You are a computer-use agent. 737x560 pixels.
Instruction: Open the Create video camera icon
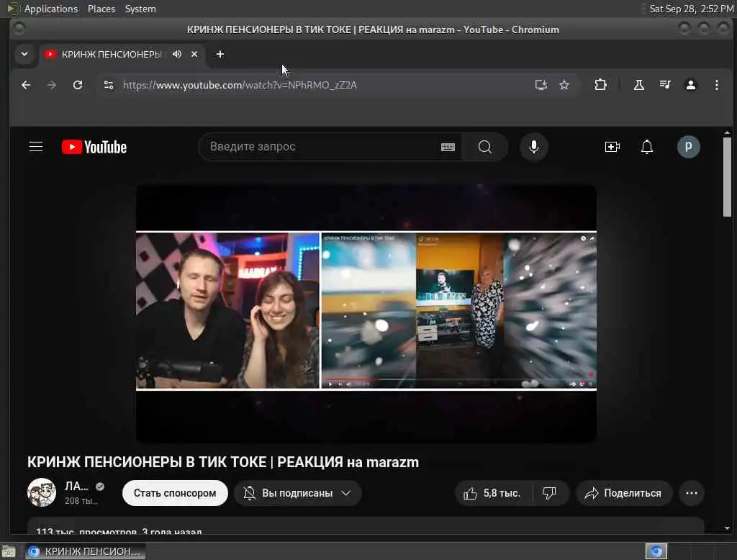[x=612, y=147]
